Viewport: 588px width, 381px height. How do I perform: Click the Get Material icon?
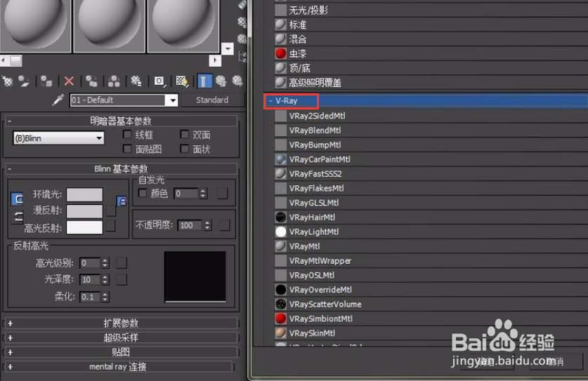pyautogui.click(x=8, y=81)
